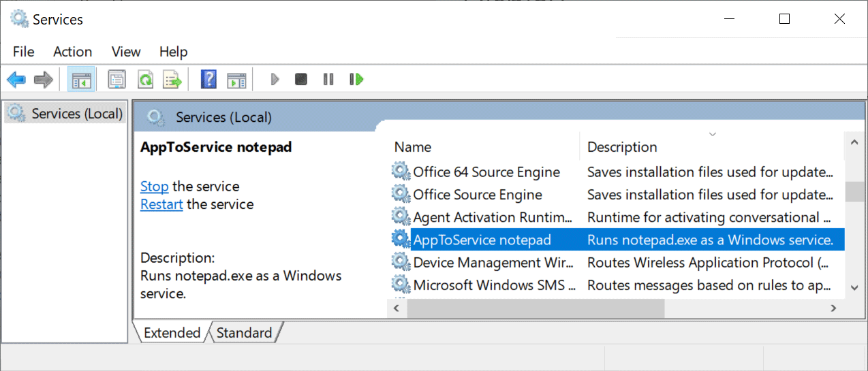Click the vertical scrollbar down arrow
This screenshot has height=371, width=868.
pos(854,289)
